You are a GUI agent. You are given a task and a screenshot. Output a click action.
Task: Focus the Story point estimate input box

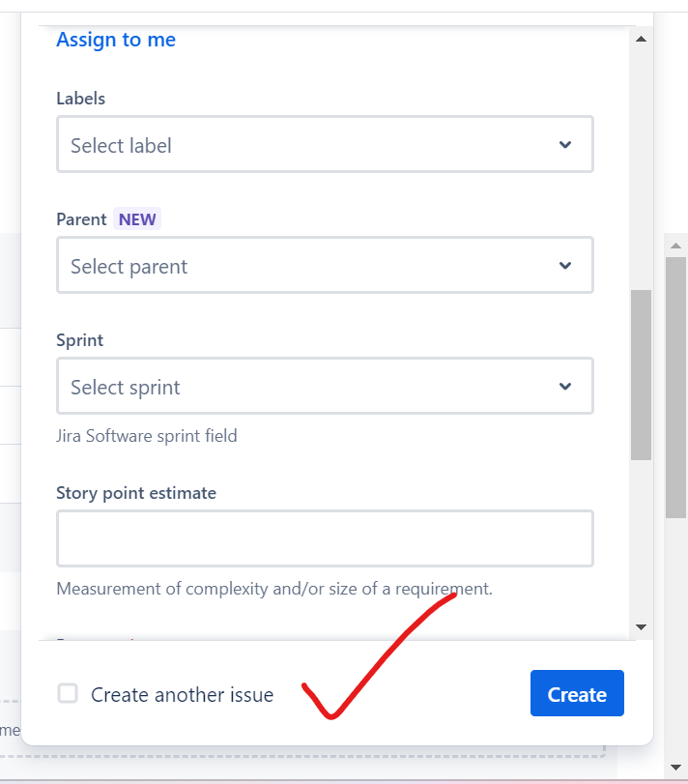click(x=325, y=538)
